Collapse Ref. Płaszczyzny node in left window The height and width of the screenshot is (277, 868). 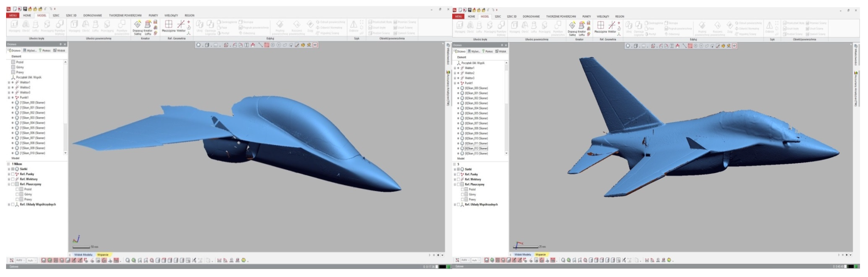pos(9,185)
